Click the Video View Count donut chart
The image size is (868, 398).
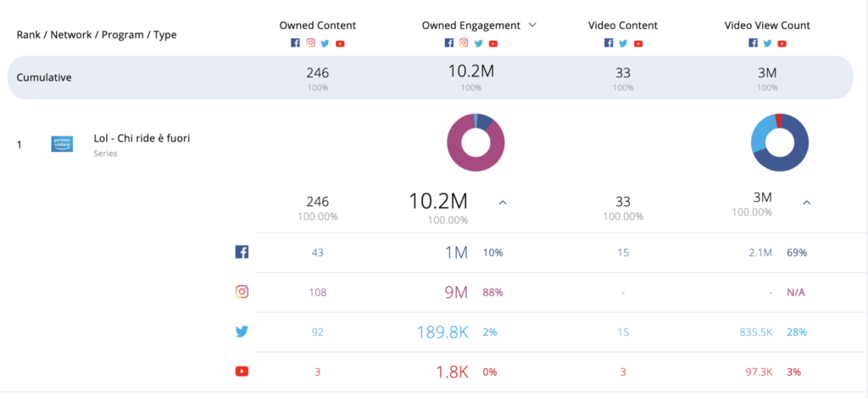(780, 142)
